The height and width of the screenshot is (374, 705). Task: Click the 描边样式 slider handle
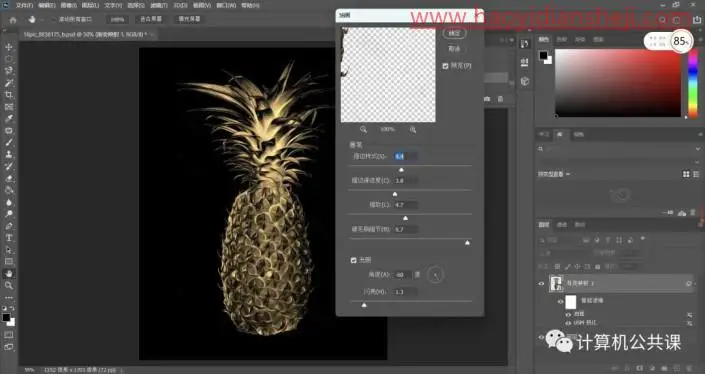pos(401,170)
